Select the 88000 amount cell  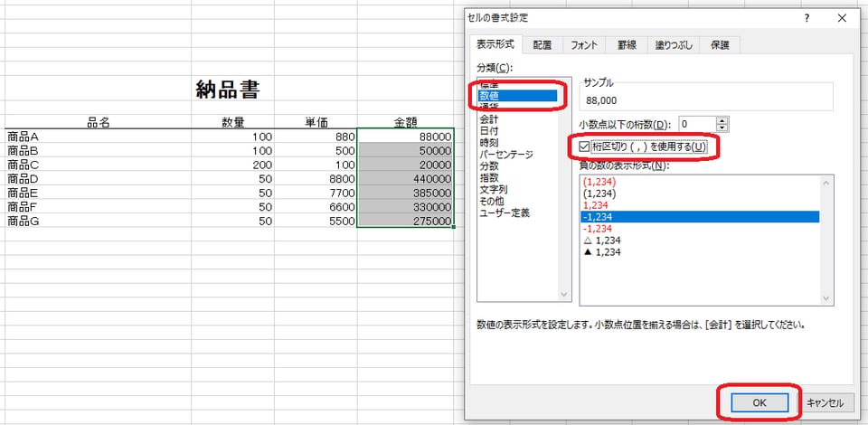(405, 137)
